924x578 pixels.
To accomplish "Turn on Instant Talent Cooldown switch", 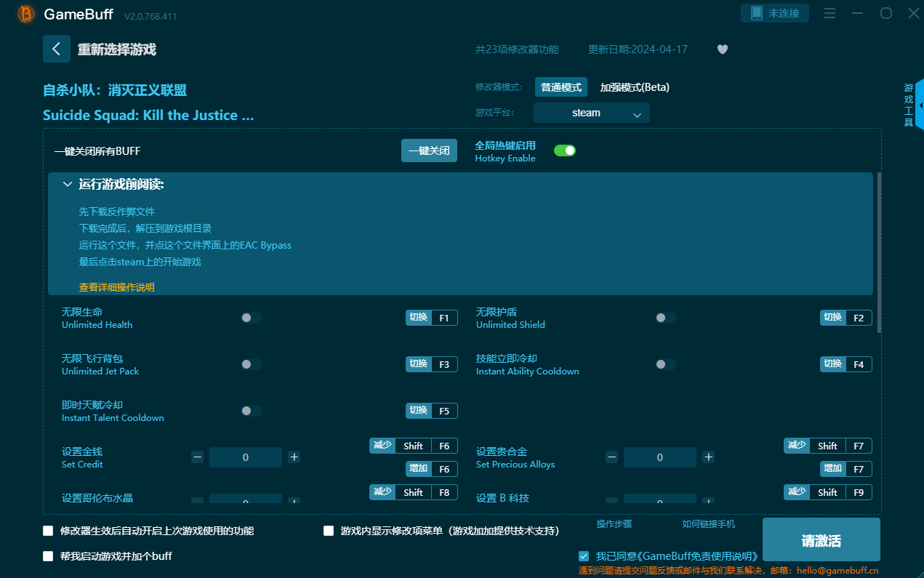I will coord(252,411).
